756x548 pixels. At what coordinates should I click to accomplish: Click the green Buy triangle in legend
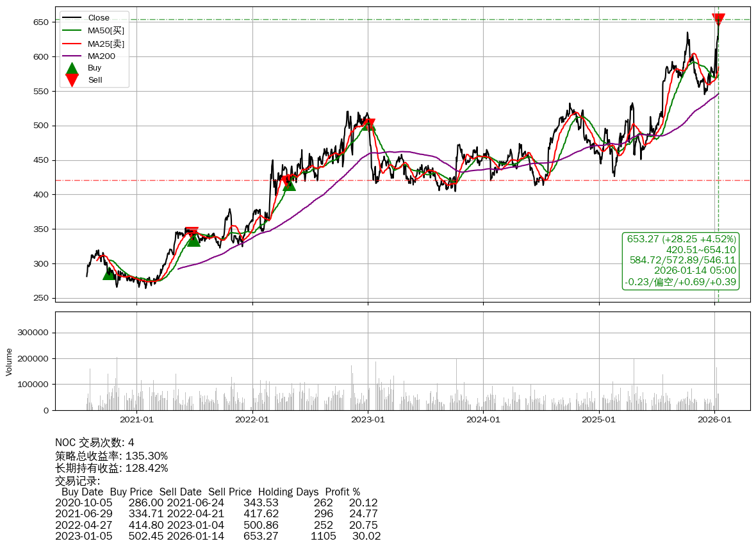click(72, 68)
